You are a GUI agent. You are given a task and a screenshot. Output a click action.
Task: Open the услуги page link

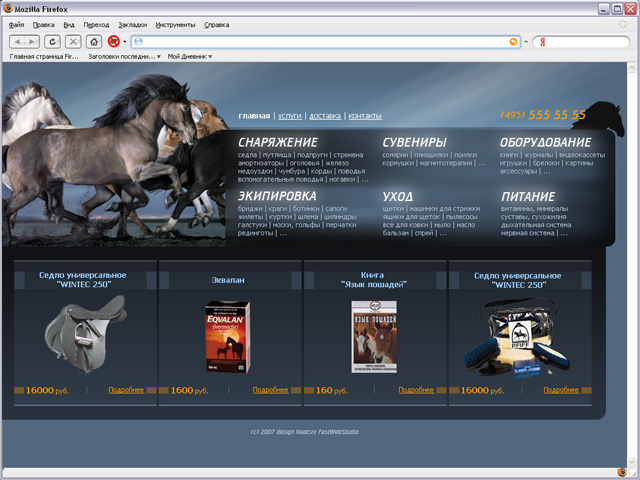[290, 116]
